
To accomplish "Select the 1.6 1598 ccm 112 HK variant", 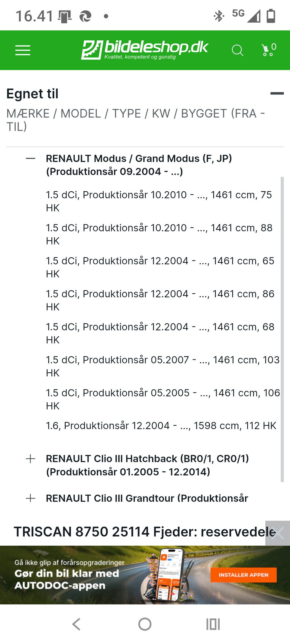I will (161, 426).
